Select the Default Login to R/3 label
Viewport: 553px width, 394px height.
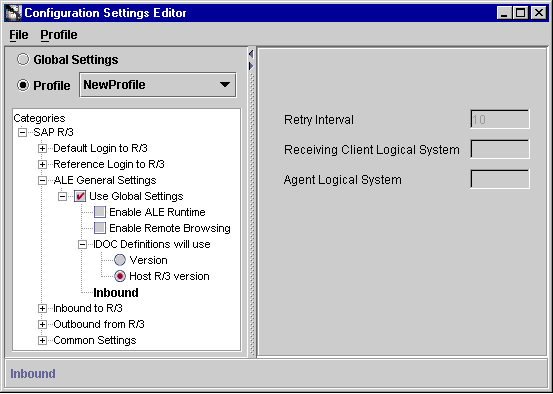coord(100,148)
